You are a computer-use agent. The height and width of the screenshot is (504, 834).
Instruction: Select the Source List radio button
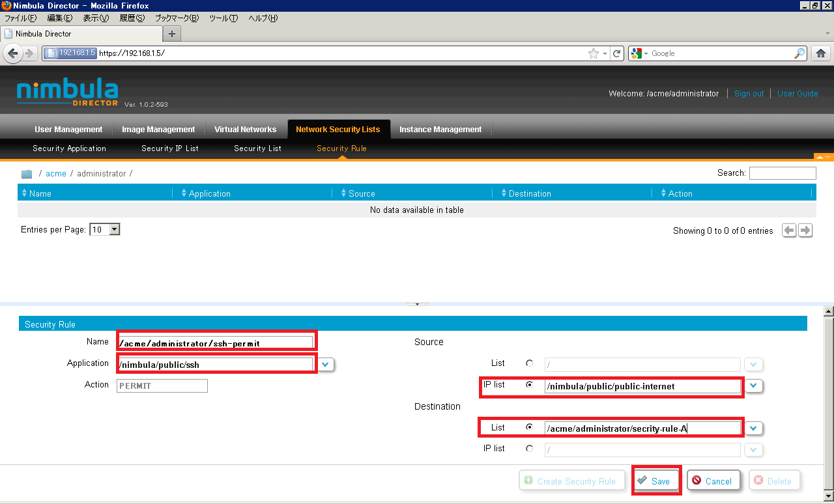(529, 363)
